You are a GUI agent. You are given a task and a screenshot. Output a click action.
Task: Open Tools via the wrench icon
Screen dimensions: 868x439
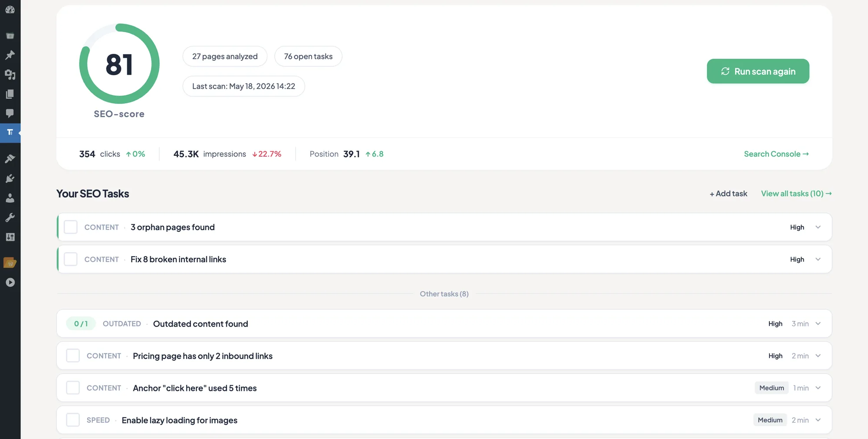[10, 218]
